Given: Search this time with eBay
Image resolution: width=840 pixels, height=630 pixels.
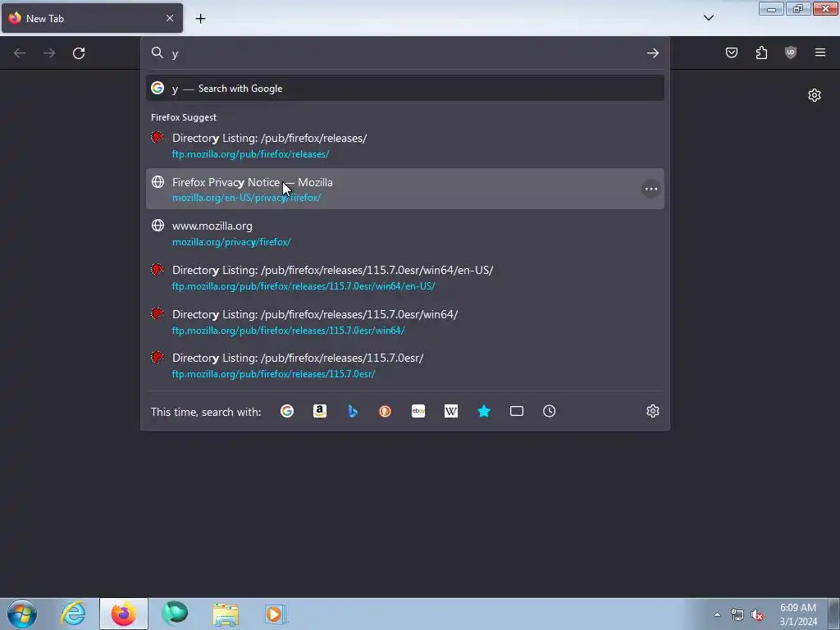Looking at the screenshot, I should tap(418, 411).
